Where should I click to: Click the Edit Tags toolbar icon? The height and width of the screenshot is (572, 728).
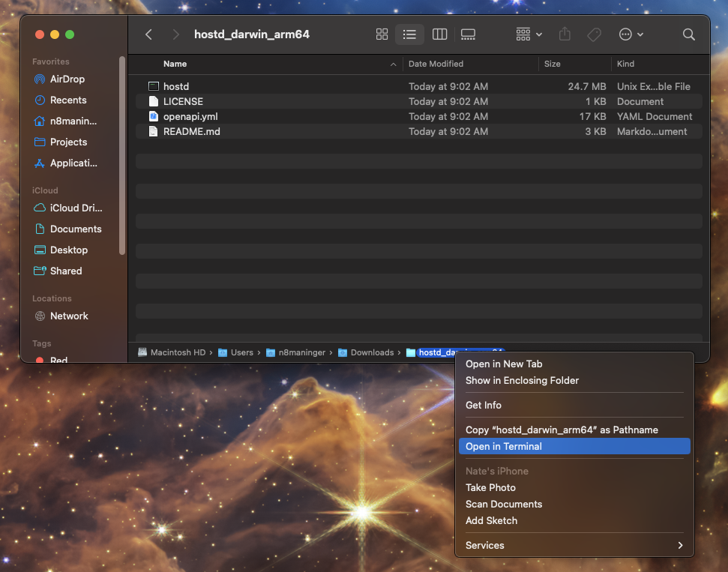594,34
